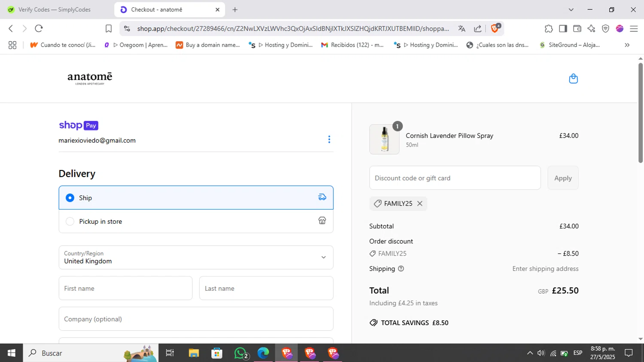644x362 pixels.
Task: Open the Buy a domain name bookmark
Action: [x=208, y=45]
